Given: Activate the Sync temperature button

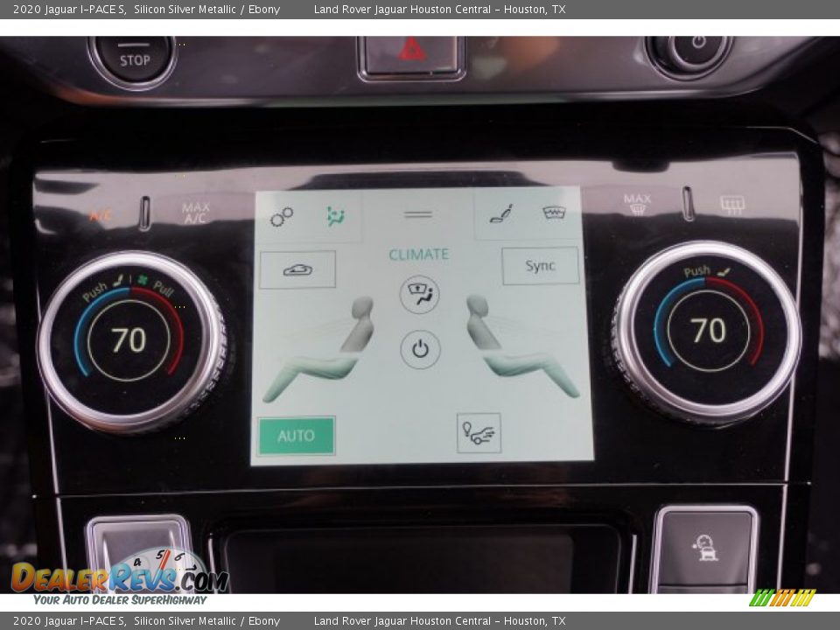Looking at the screenshot, I should (x=540, y=265).
